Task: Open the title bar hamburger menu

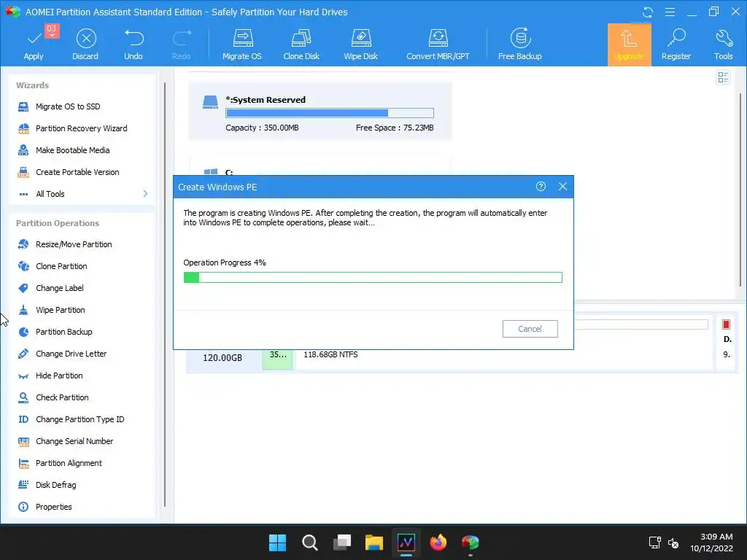Action: pyautogui.click(x=670, y=12)
